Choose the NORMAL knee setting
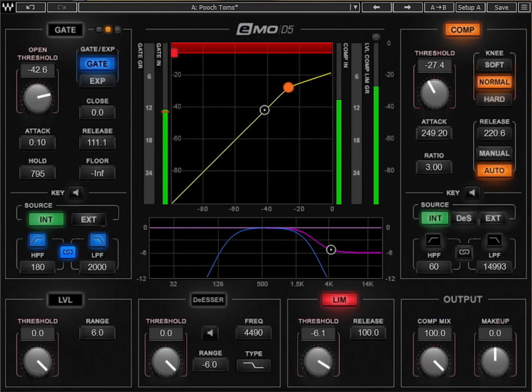This screenshot has width=532, height=392. tap(494, 82)
